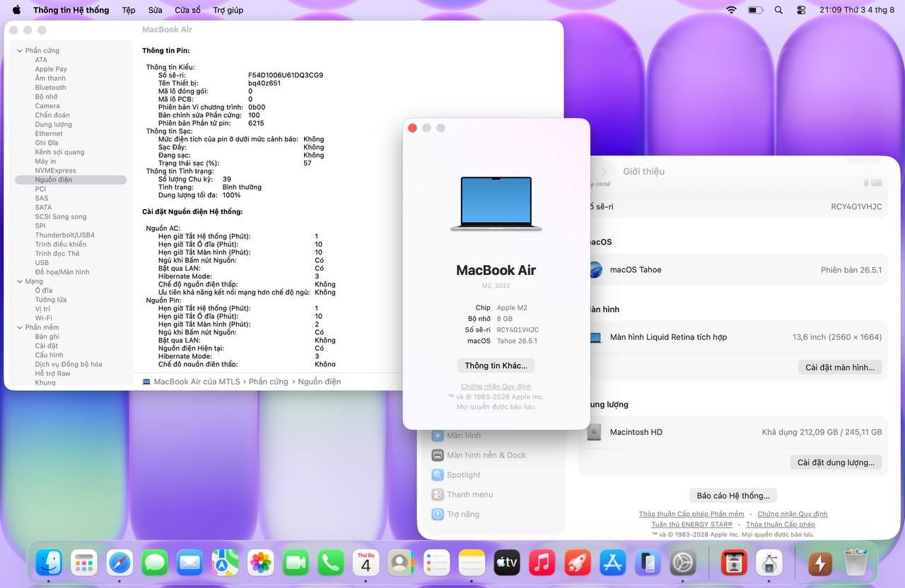The width and height of the screenshot is (905, 588).
Task: Launch Apple TV from the Dock
Action: tap(507, 563)
